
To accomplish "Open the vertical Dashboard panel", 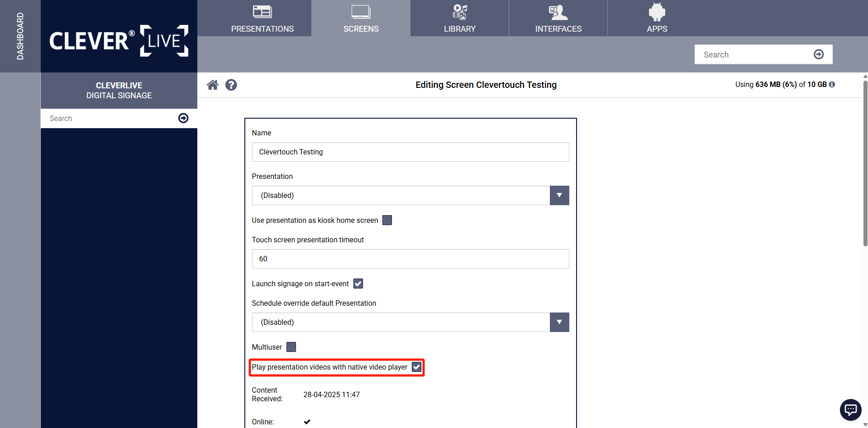I will coord(20,36).
